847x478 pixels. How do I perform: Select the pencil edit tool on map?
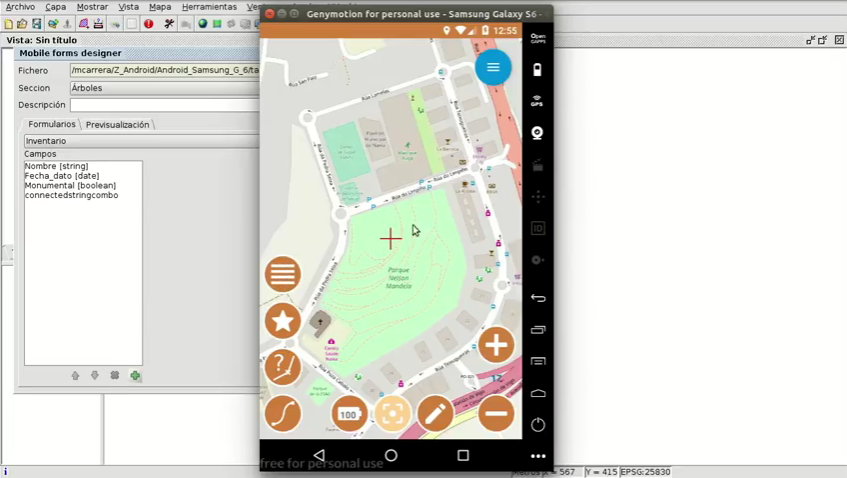[x=435, y=413]
